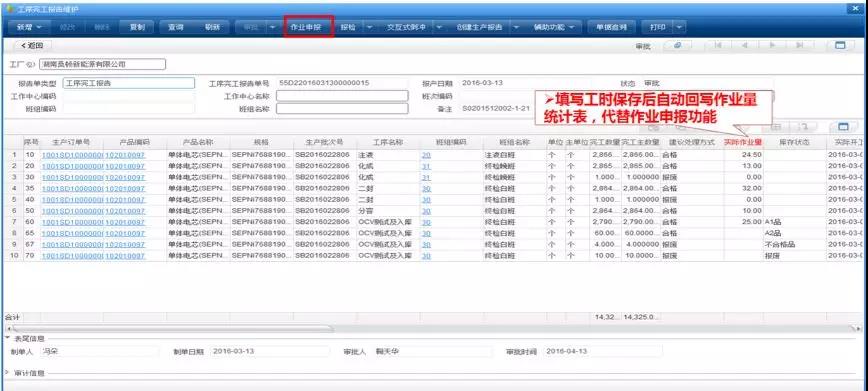This screenshot has height=391, width=868.
Task: Click the 工作中心名称 input field
Action: pos(342,96)
